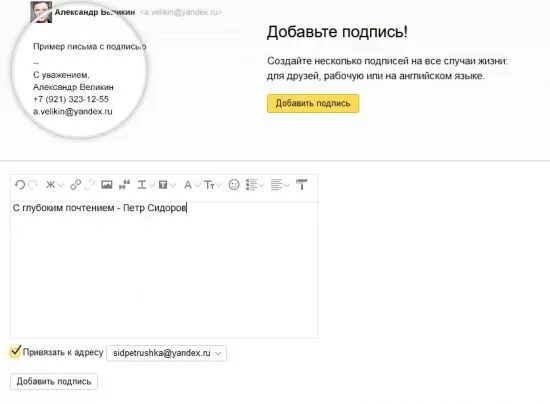Open the background color dropdown arrow
Viewport: 550px width, 404px height.
point(173,185)
